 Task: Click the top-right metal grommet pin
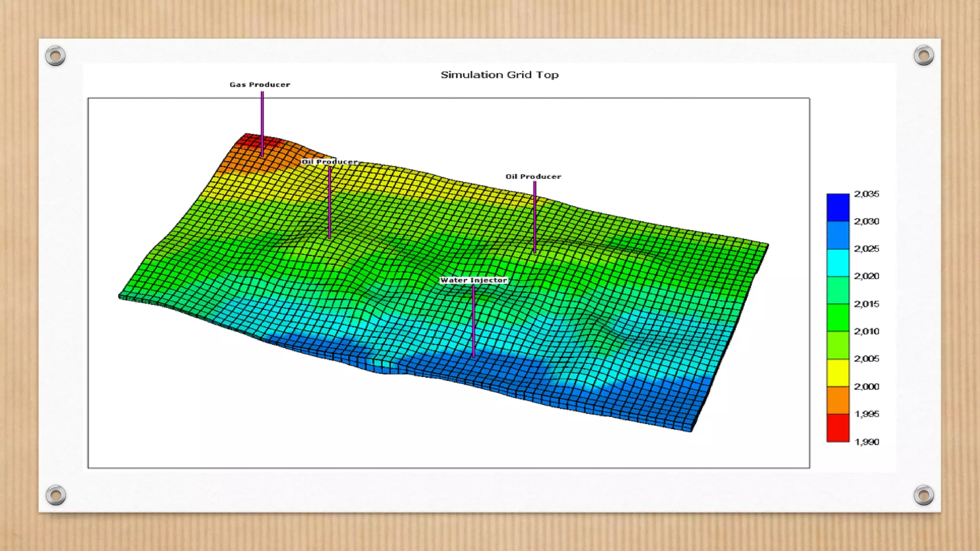tap(924, 55)
